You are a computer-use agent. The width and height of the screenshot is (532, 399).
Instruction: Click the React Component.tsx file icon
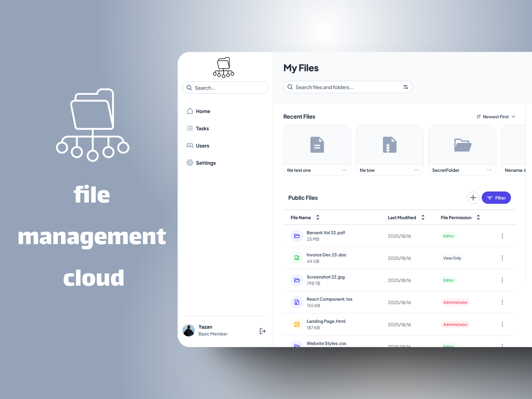click(297, 302)
